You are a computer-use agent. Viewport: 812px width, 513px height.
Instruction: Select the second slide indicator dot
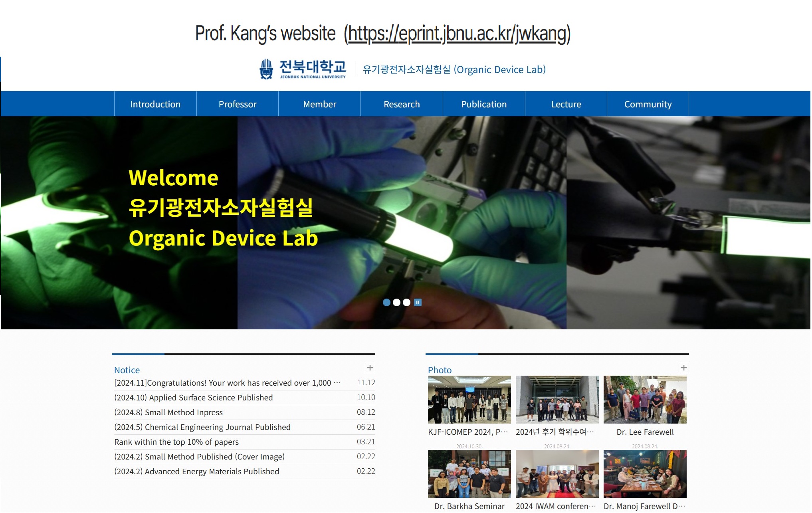pos(396,303)
